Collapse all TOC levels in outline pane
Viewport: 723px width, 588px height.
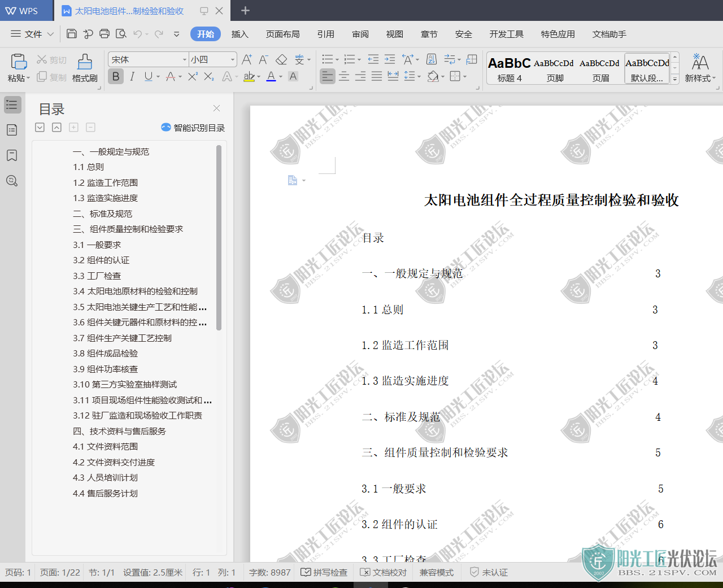pos(56,127)
